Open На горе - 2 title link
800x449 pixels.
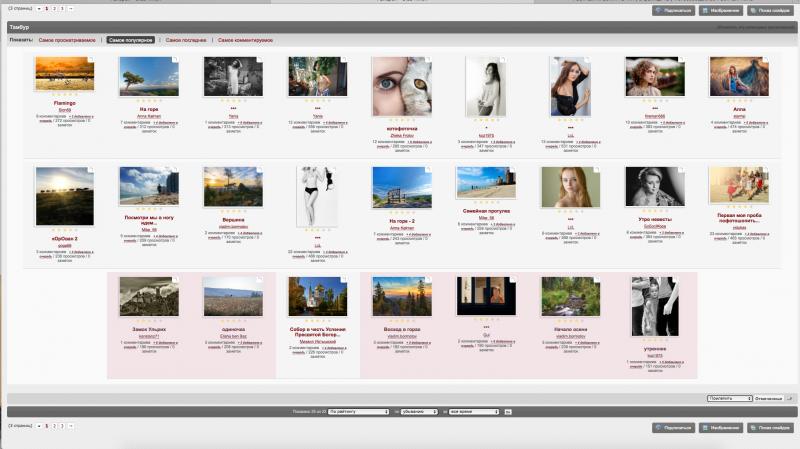point(402,221)
